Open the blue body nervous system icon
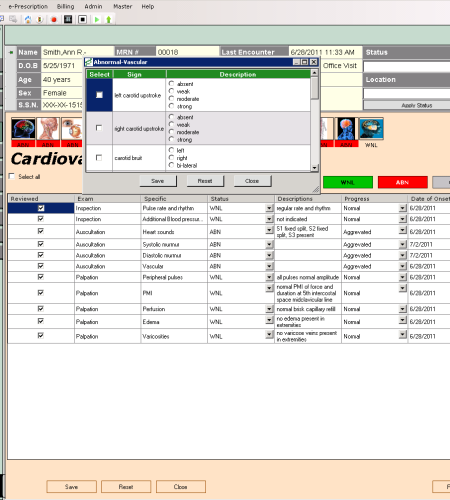The width and height of the screenshot is (450, 500). point(346,128)
